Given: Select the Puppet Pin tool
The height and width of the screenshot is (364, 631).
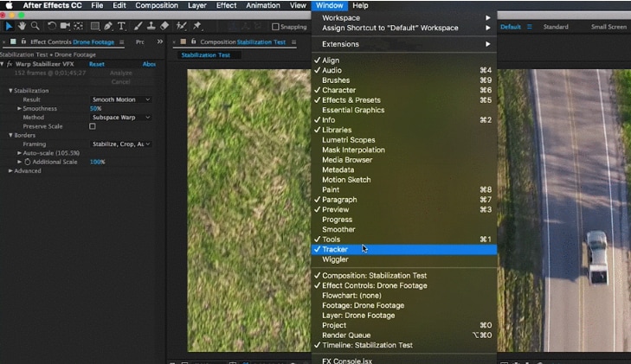Looking at the screenshot, I should pyautogui.click(x=196, y=26).
